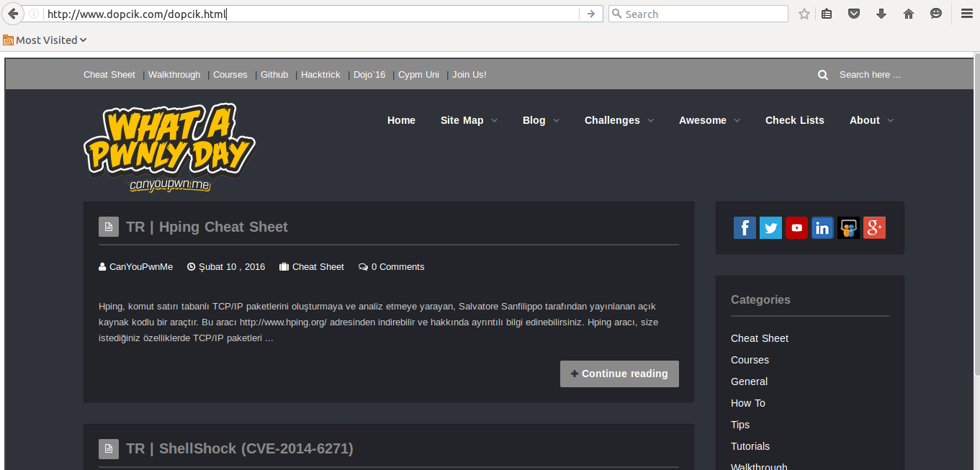
Task: Expand the About dropdown menu
Action: tap(871, 120)
